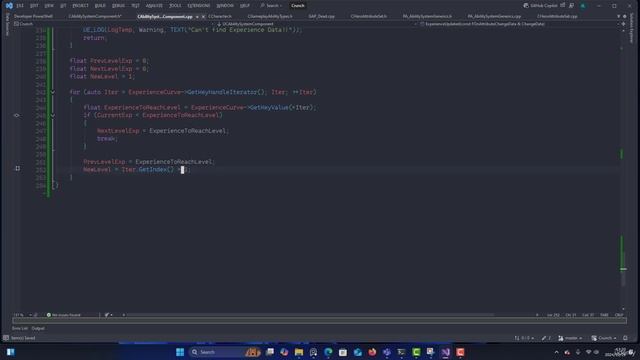Switch to PA_AbilitySystemGenerics.cpp tab

click(x=494, y=16)
